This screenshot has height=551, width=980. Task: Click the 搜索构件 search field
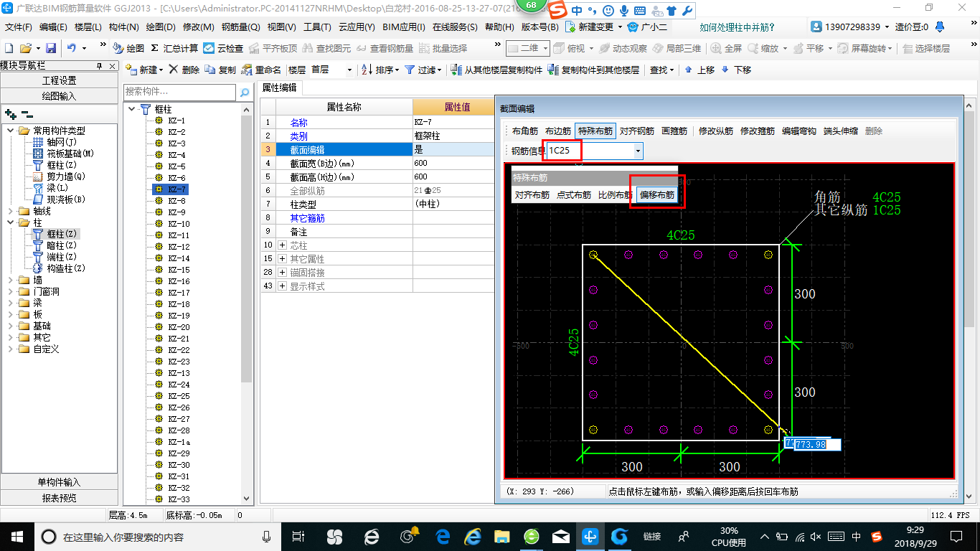(x=179, y=92)
